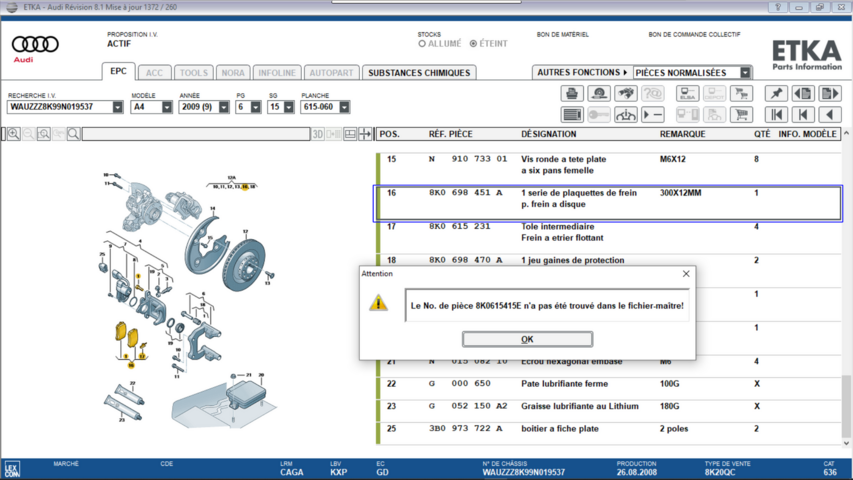This screenshot has height=480, width=853.
Task: Switch to the AUTOPART tab
Action: click(331, 73)
